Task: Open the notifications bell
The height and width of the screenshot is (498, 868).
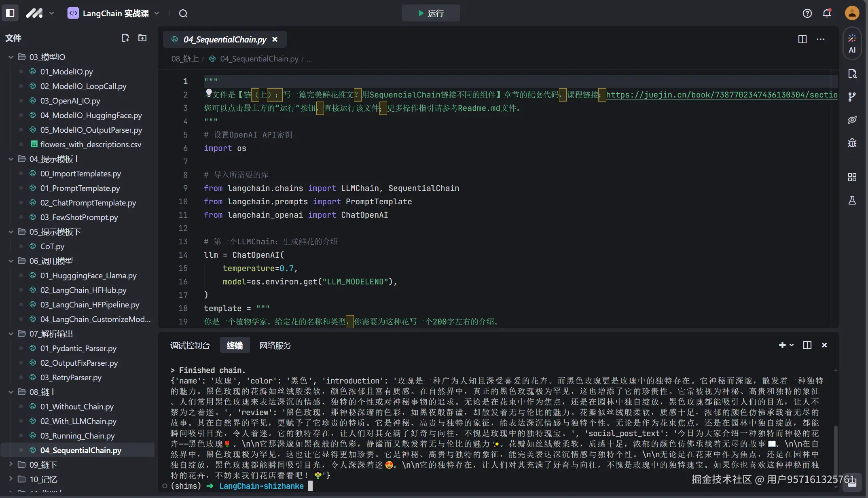Action: point(827,13)
